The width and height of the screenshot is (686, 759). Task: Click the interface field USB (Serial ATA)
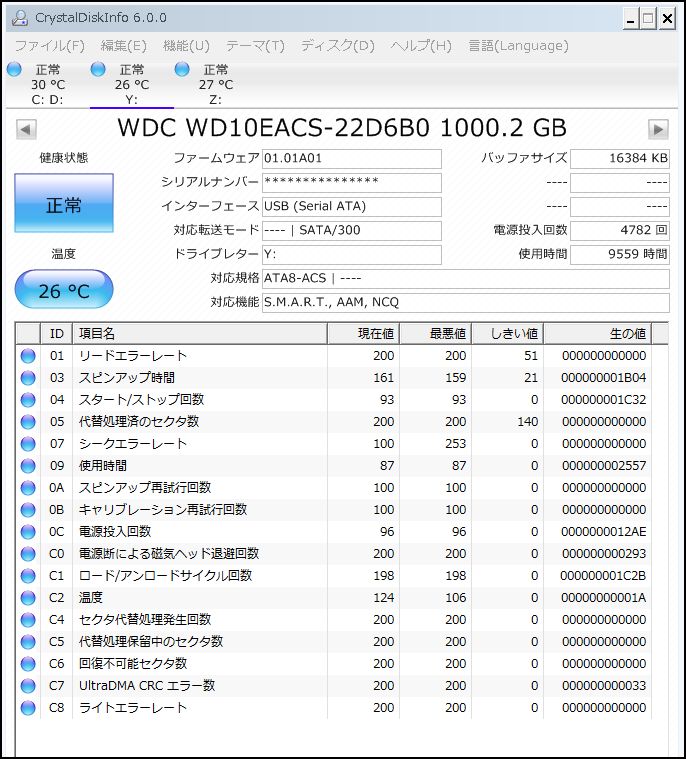pos(352,207)
